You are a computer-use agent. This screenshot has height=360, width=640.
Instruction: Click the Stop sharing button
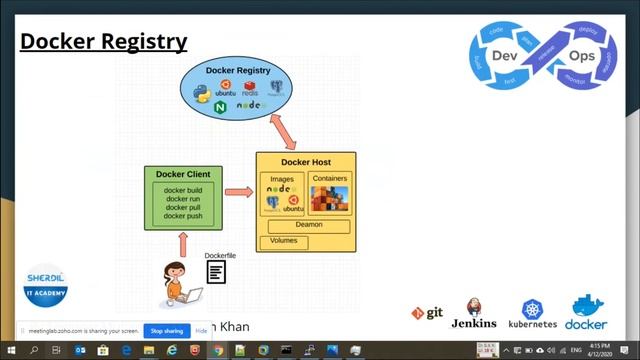point(167,331)
